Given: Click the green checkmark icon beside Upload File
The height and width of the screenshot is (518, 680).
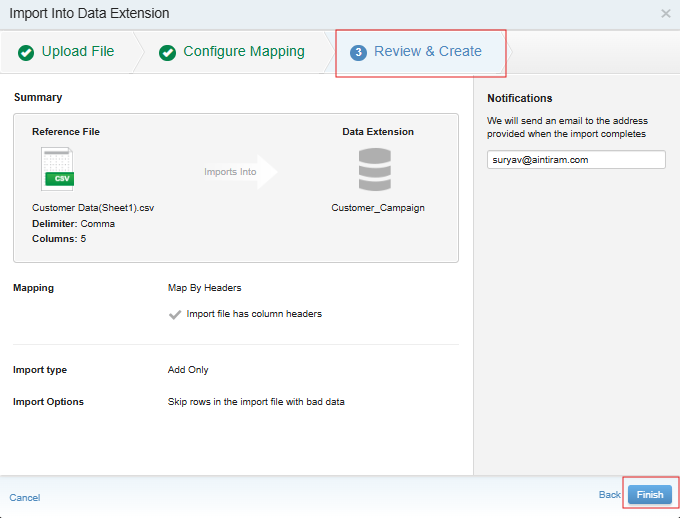Looking at the screenshot, I should pos(26,52).
